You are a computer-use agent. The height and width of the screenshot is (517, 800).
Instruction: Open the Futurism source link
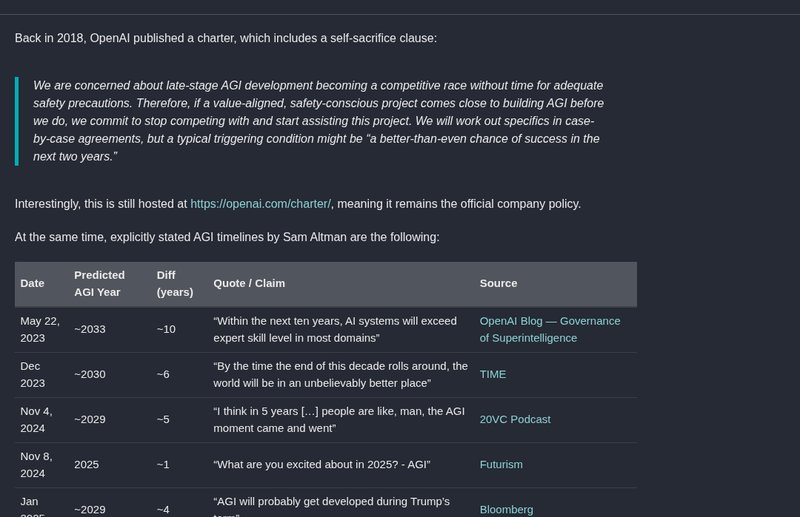click(501, 464)
